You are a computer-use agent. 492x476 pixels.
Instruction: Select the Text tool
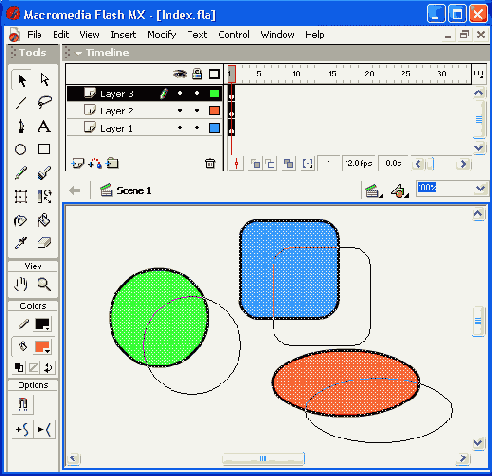(x=44, y=126)
